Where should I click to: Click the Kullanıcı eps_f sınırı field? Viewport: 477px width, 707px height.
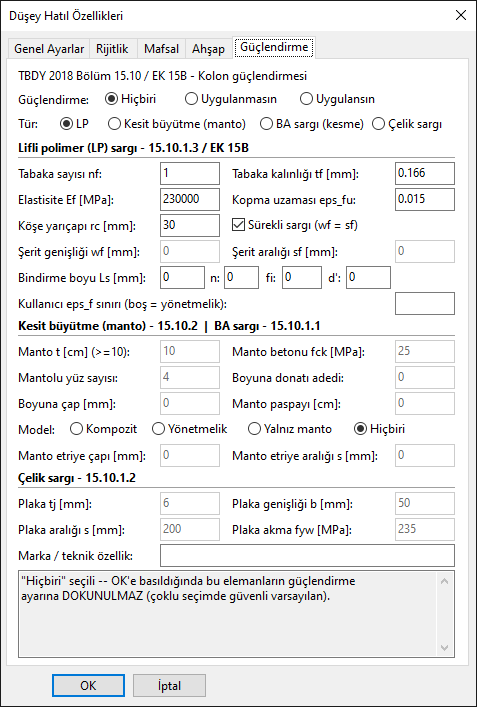pos(425,303)
